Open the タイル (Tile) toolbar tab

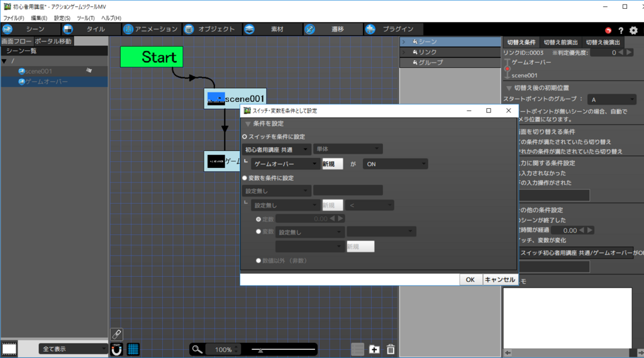click(91, 29)
